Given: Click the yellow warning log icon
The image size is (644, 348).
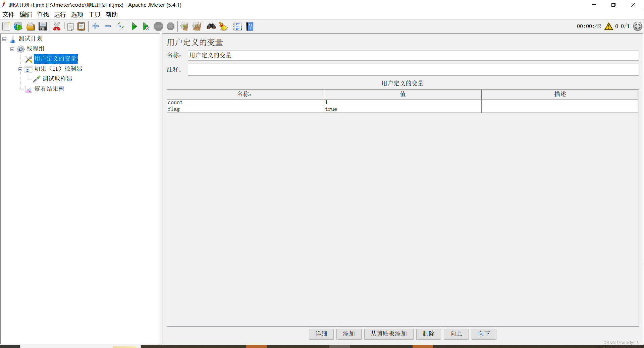Looking at the screenshot, I should [608, 26].
